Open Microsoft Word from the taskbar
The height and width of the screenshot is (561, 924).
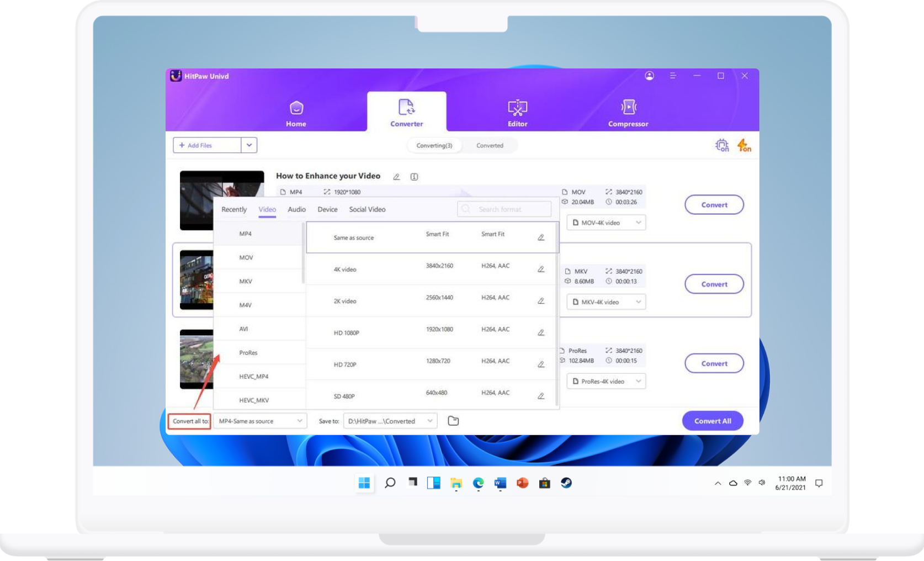tap(501, 483)
